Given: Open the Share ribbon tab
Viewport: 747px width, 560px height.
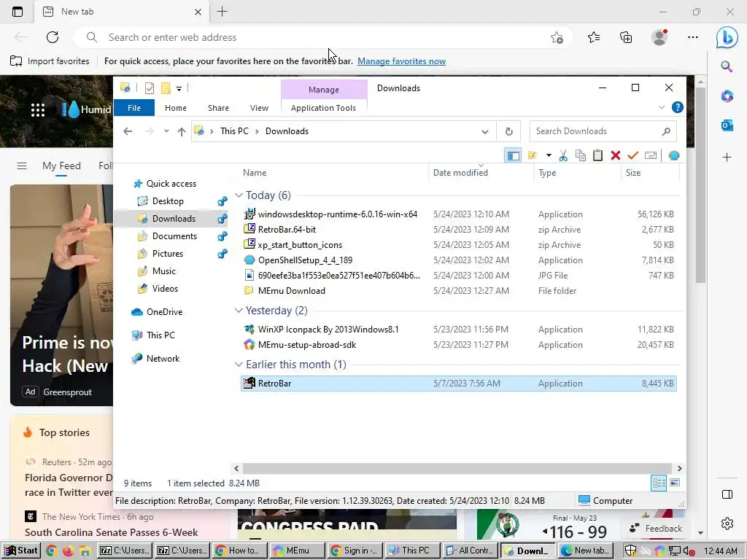Looking at the screenshot, I should tap(218, 108).
